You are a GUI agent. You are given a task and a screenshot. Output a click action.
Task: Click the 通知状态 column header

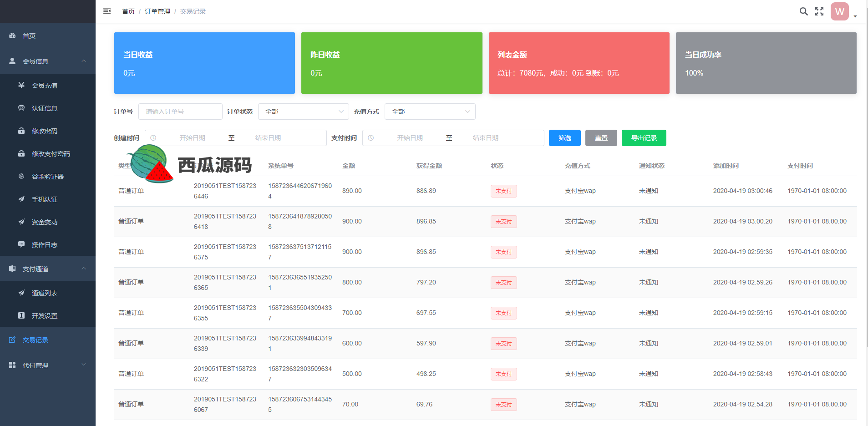(652, 166)
